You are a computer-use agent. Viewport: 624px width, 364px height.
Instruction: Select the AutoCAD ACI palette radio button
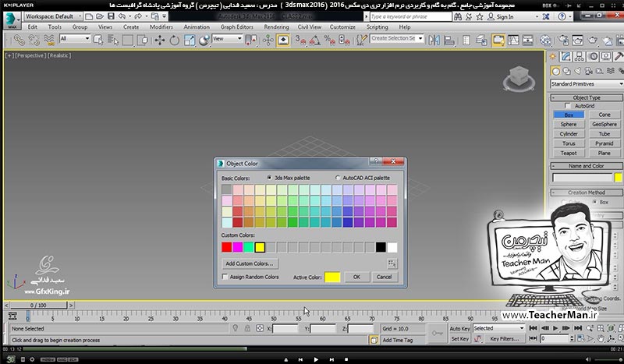tap(338, 178)
